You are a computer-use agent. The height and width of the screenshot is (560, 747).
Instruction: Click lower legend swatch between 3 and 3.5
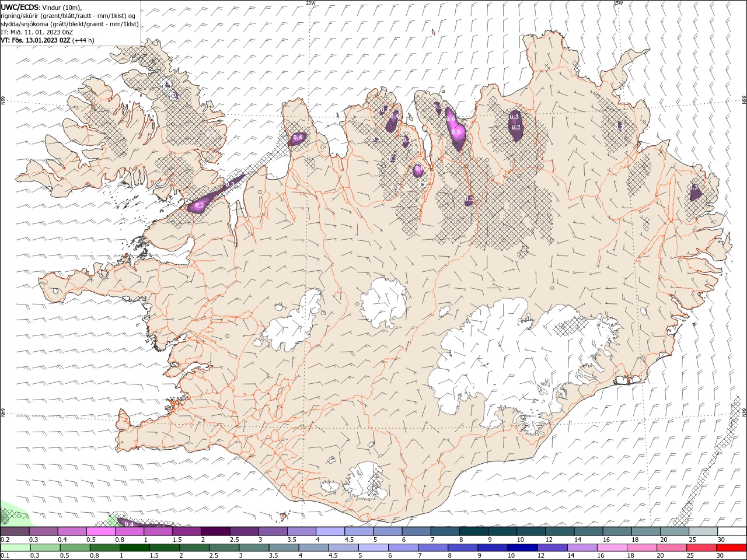253,548
